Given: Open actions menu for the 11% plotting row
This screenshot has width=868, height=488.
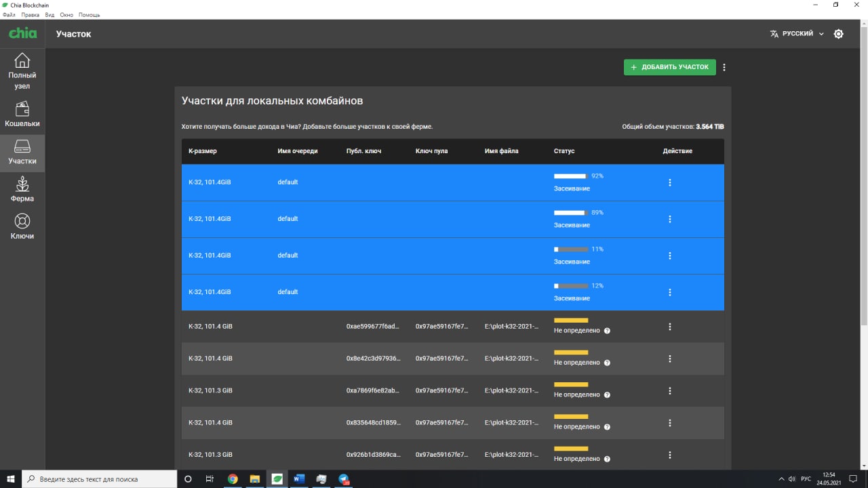Looking at the screenshot, I should [670, 256].
